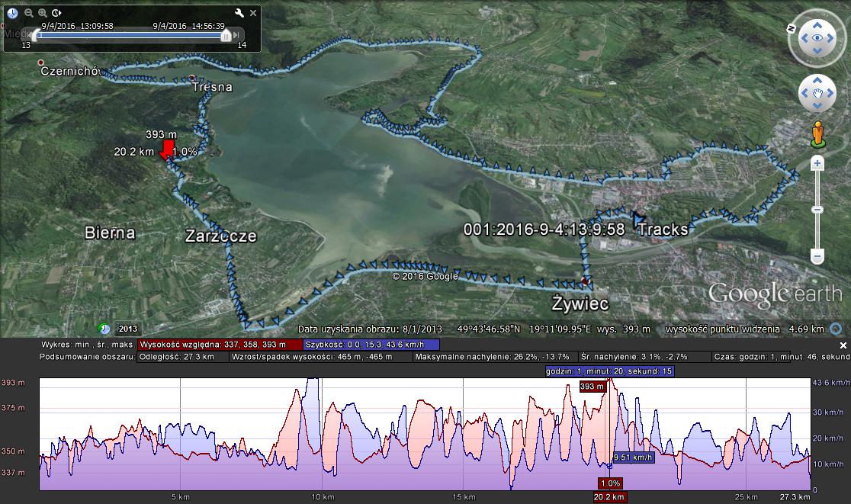This screenshot has width=851, height=504.
Task: Close the elevation profile panel
Action: [x=843, y=345]
